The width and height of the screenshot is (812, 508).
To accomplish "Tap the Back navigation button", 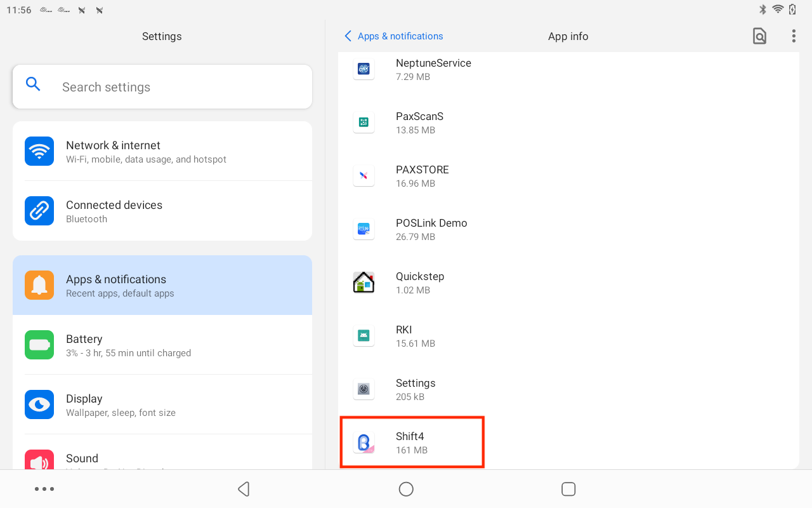I will click(244, 489).
